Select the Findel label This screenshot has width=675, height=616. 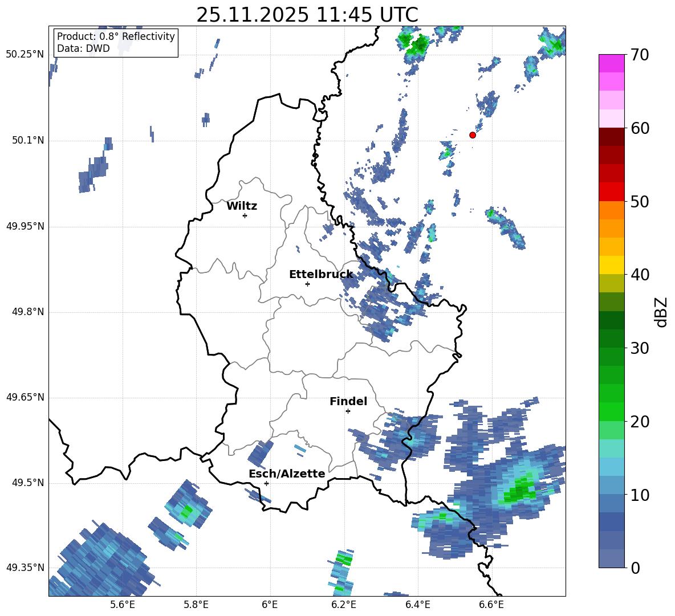(348, 401)
